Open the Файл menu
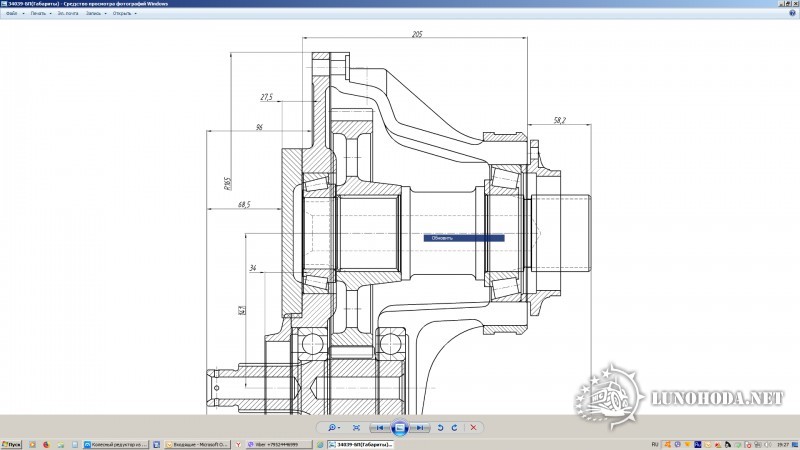 pyautogui.click(x=12, y=13)
